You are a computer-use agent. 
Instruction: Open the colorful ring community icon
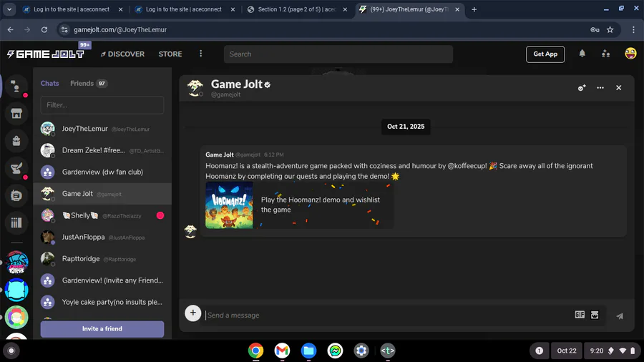pos(16,317)
